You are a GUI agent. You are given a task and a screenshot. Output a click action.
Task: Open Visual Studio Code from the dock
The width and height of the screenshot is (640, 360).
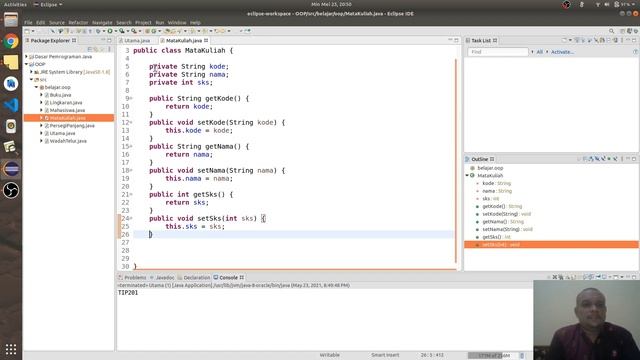(x=11, y=105)
